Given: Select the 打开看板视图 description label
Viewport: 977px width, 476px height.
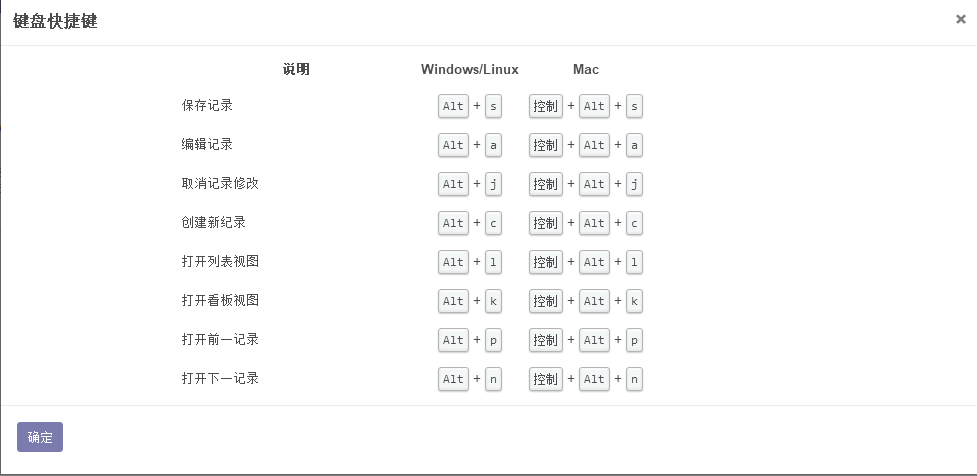Looking at the screenshot, I should click(220, 300).
